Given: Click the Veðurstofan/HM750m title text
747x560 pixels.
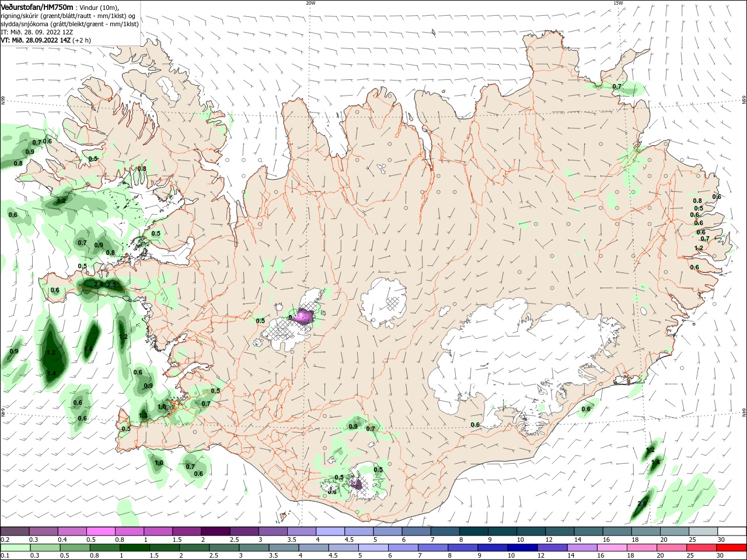Looking at the screenshot, I should pos(37,7).
